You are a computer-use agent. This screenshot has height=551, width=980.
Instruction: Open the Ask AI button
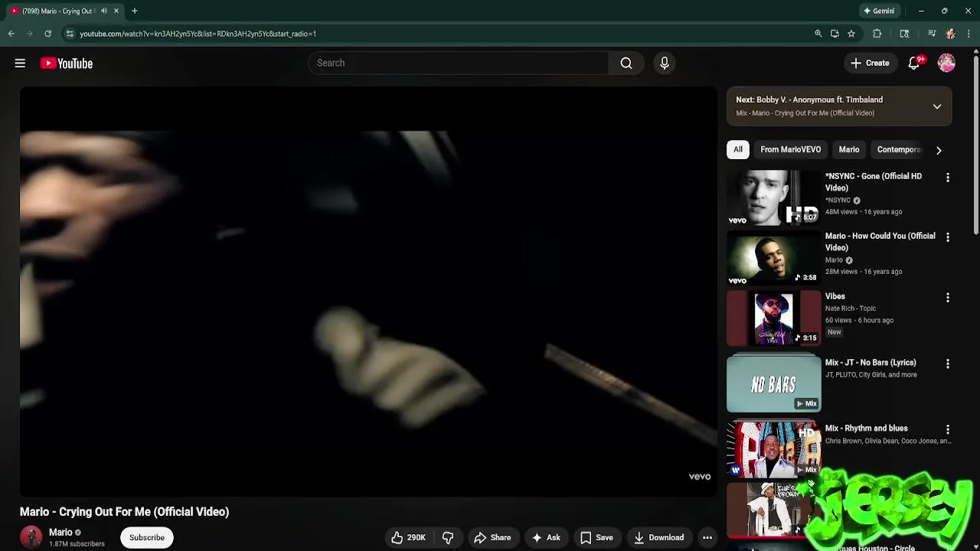click(x=546, y=537)
